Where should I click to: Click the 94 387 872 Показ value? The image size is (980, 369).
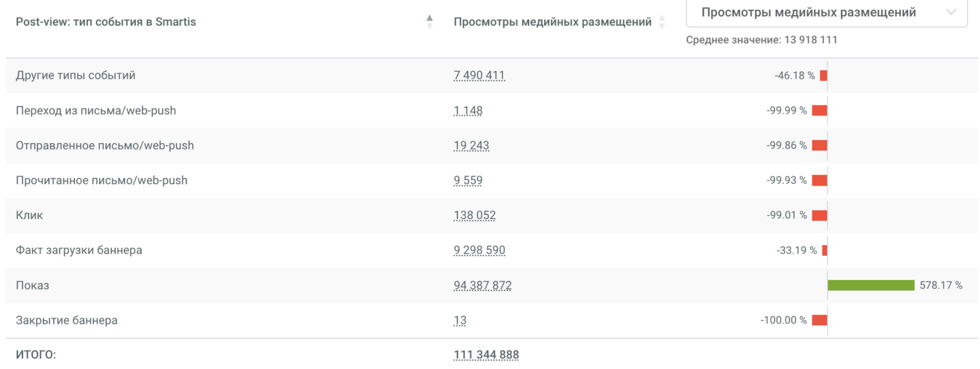tap(482, 285)
